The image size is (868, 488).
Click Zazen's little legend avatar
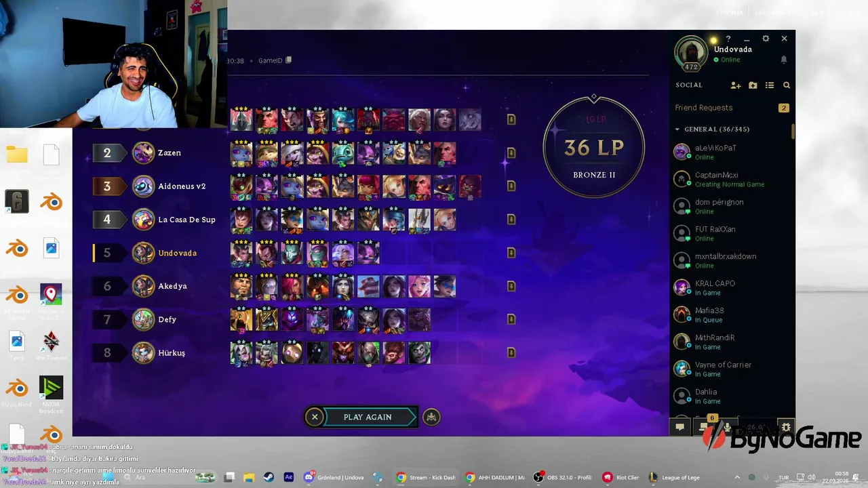143,152
